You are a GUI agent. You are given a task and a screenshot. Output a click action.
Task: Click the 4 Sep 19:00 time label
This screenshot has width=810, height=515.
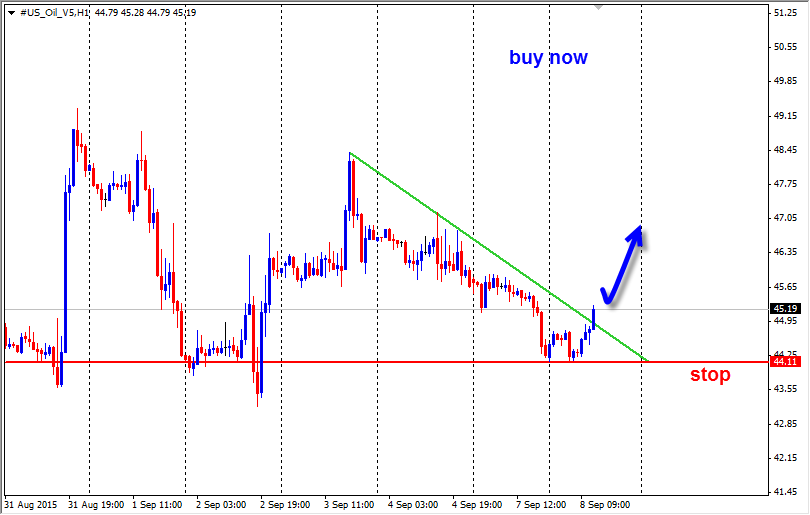tap(477, 505)
